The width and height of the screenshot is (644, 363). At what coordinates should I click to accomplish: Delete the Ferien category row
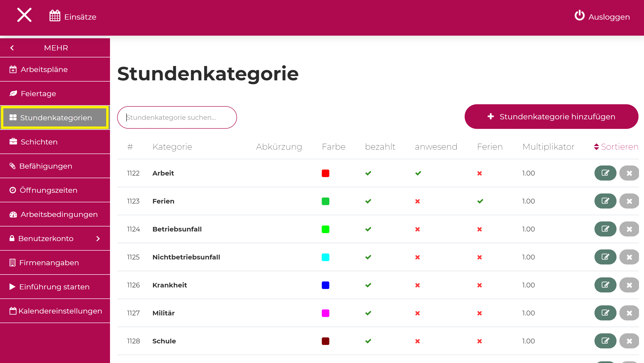pyautogui.click(x=629, y=201)
